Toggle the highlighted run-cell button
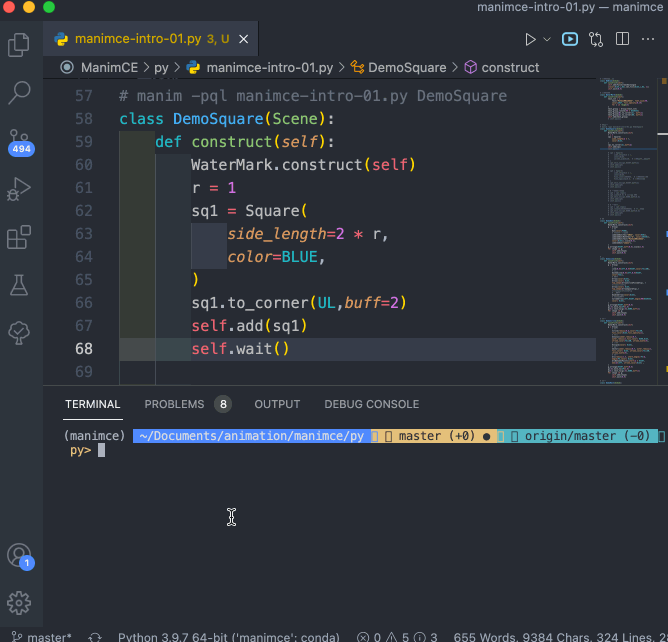This screenshot has height=642, width=668. tap(570, 39)
